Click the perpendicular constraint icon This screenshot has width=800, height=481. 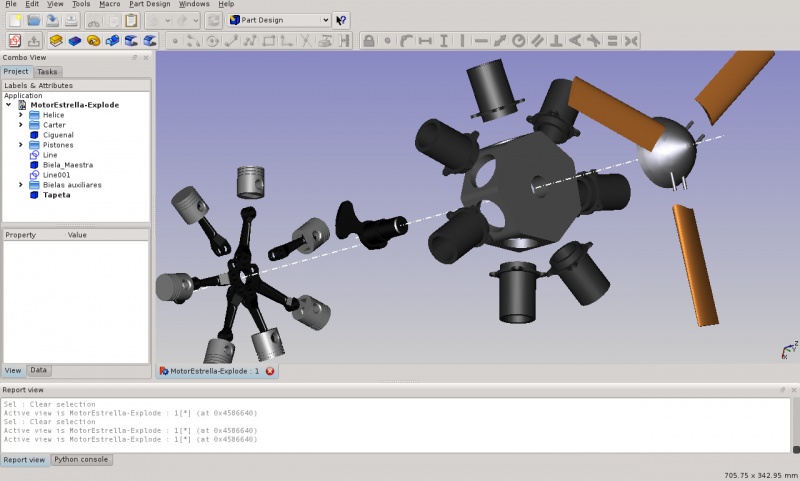click(556, 41)
